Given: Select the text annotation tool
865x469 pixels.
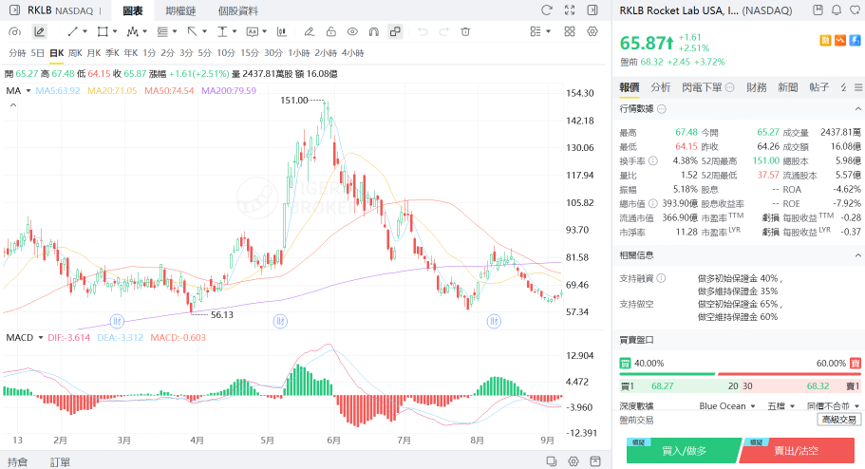Looking at the screenshot, I should 222,31.
